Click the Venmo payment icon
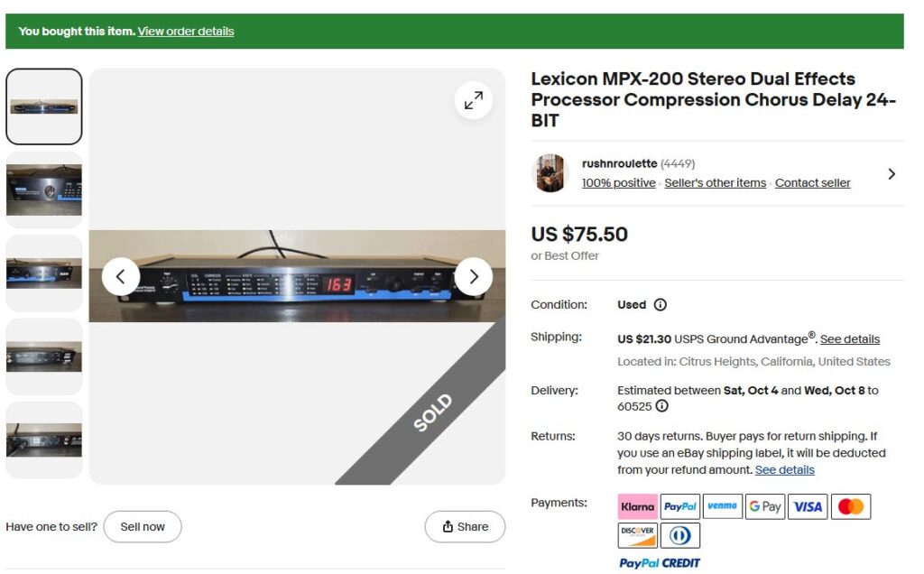This screenshot has width=924, height=574. click(x=722, y=506)
